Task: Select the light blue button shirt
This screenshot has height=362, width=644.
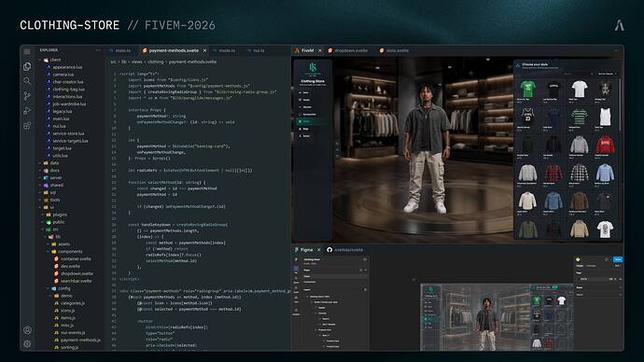Action: 605,174
